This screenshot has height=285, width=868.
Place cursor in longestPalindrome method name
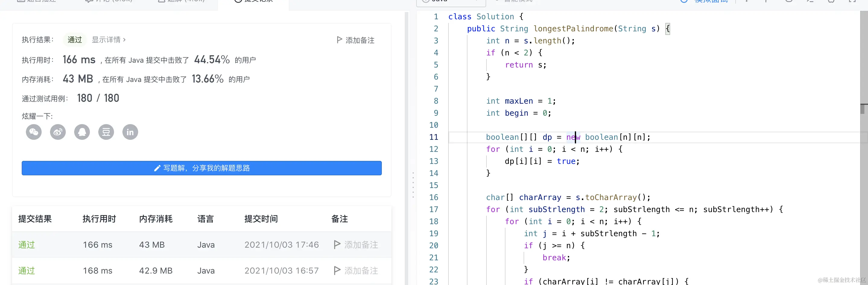tap(573, 29)
